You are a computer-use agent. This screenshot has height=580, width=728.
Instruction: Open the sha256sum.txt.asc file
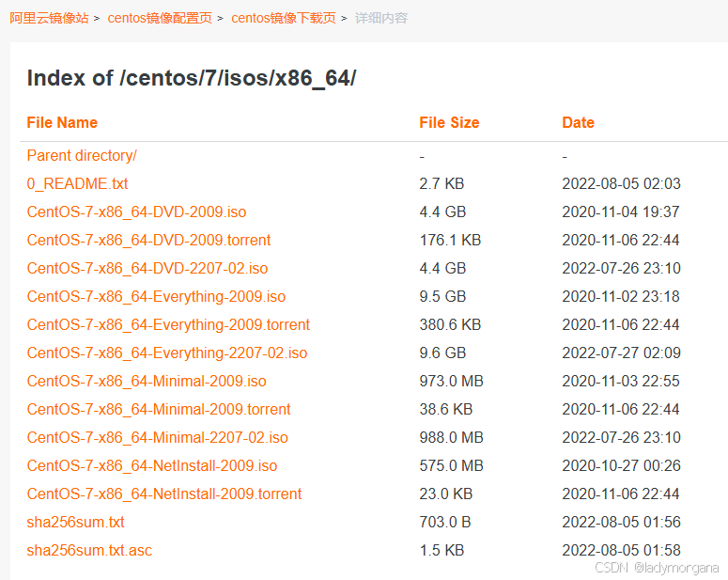[x=89, y=550]
